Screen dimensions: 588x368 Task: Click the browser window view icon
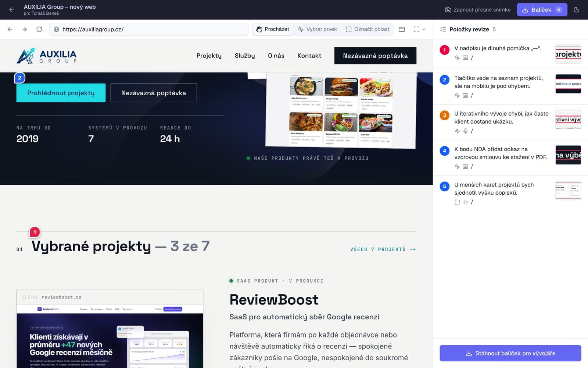tap(402, 29)
